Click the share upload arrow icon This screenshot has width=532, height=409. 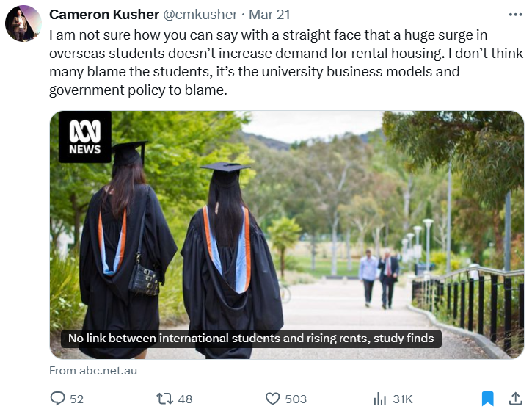pos(515,399)
